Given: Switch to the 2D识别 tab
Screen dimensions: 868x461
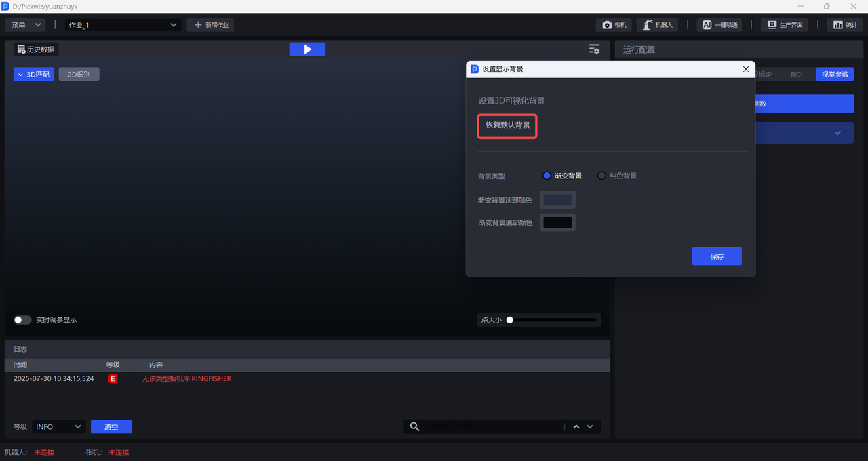Looking at the screenshot, I should pyautogui.click(x=79, y=75).
